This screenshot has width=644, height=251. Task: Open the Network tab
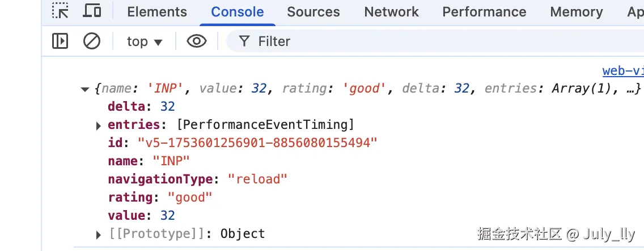pyautogui.click(x=391, y=12)
